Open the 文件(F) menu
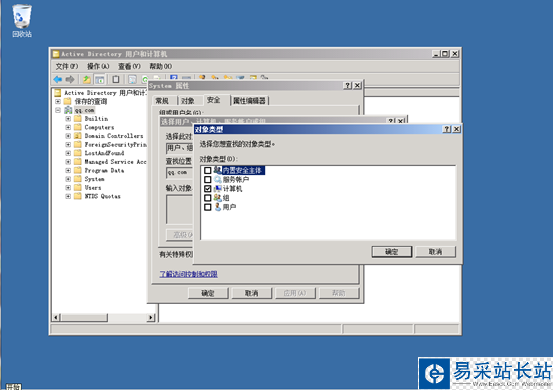 67,66
